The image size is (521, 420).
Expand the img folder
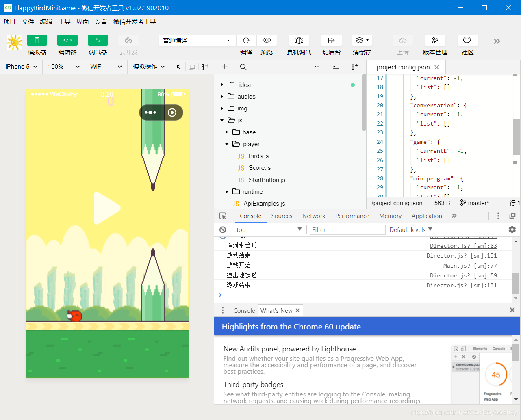(x=222, y=108)
